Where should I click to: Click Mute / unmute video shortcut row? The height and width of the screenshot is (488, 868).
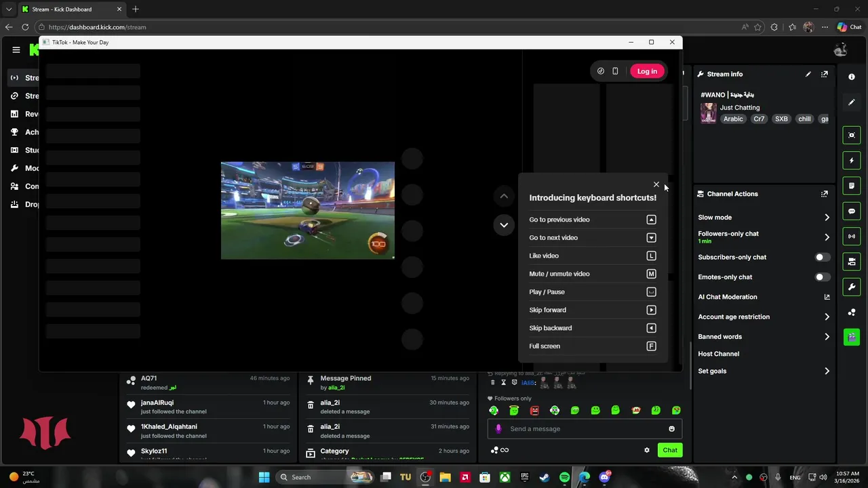point(593,274)
